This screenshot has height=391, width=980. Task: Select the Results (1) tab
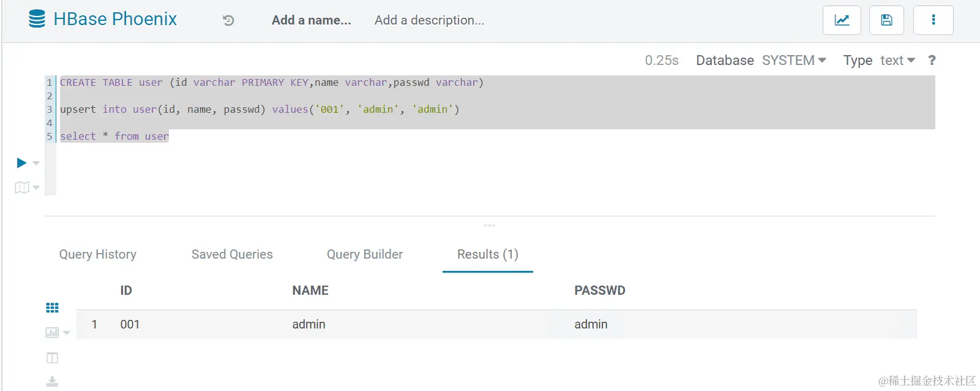[x=488, y=254]
